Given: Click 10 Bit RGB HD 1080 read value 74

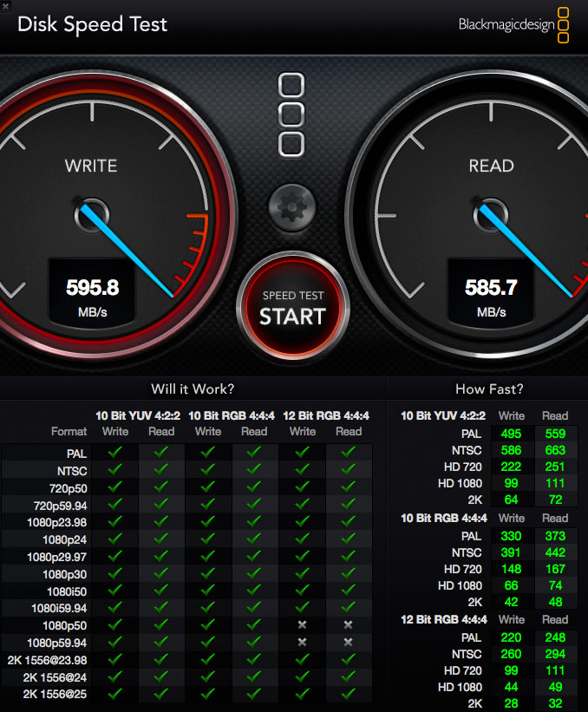Looking at the screenshot, I should point(555,585).
